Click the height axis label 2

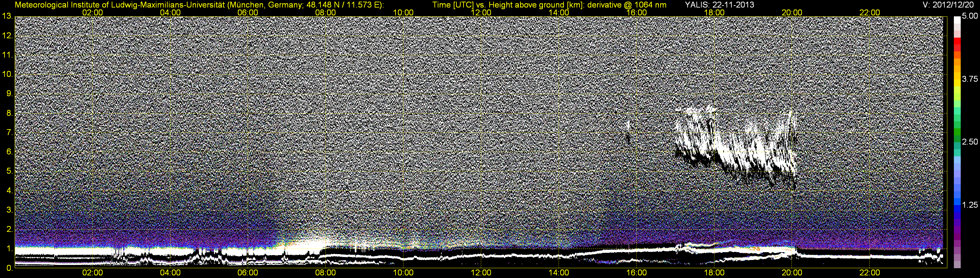tap(9, 230)
